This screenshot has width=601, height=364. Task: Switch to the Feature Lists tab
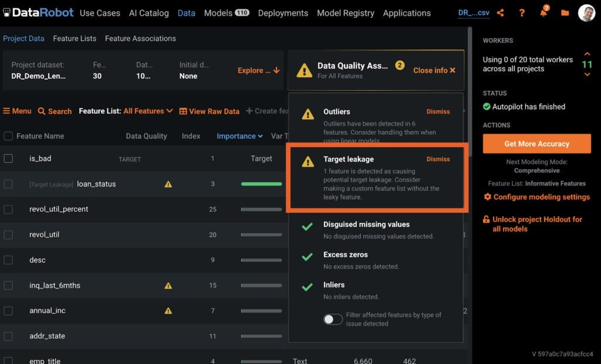click(x=75, y=39)
